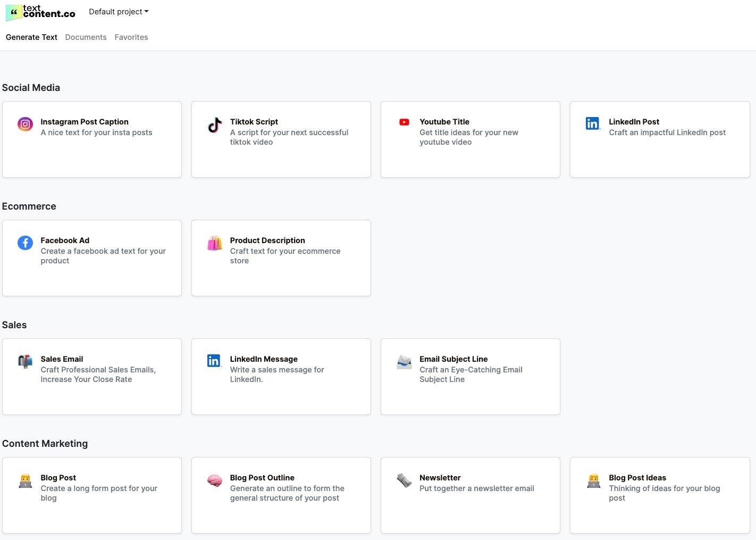Click the Facebook logo icon
The width and height of the screenshot is (756, 540).
tap(25, 243)
